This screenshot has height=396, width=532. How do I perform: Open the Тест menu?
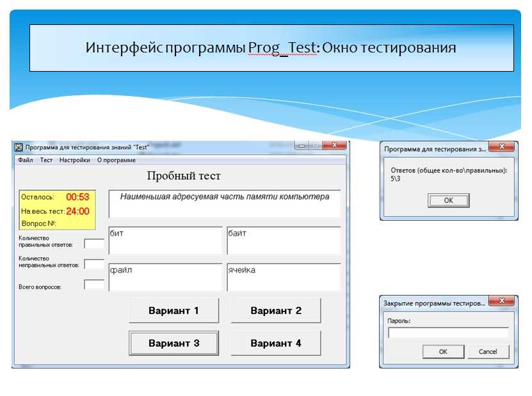[47, 160]
